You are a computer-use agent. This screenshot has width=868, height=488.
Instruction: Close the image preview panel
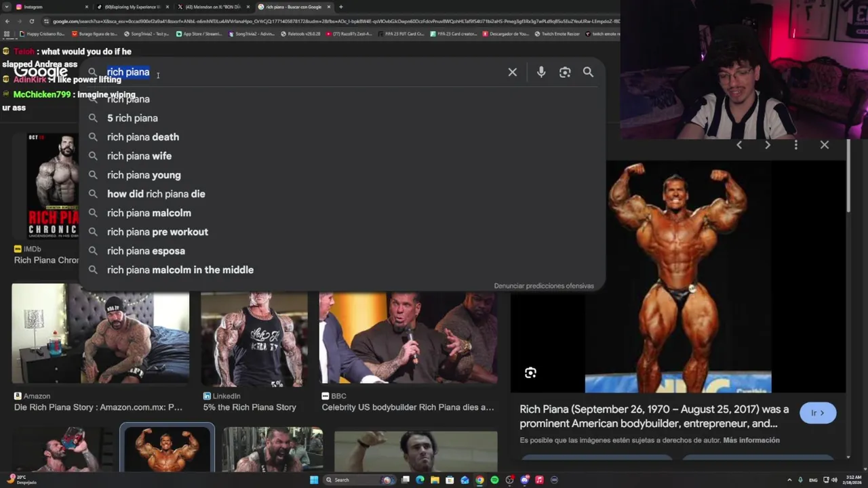825,145
